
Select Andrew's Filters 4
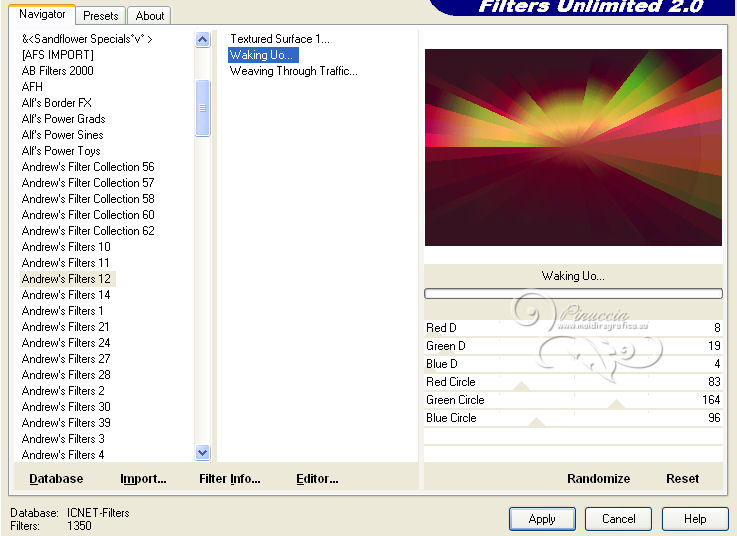[x=63, y=455]
